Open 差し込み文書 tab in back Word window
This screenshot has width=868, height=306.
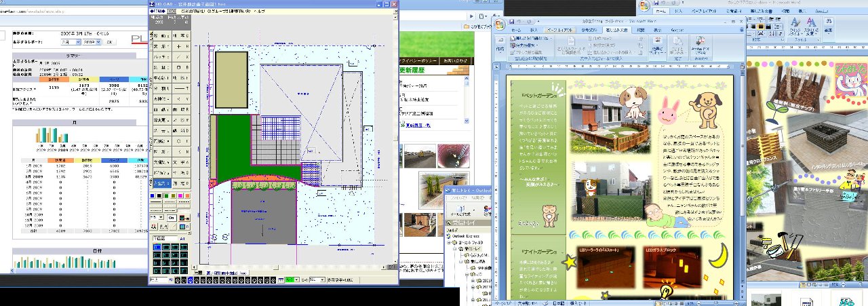point(762,11)
